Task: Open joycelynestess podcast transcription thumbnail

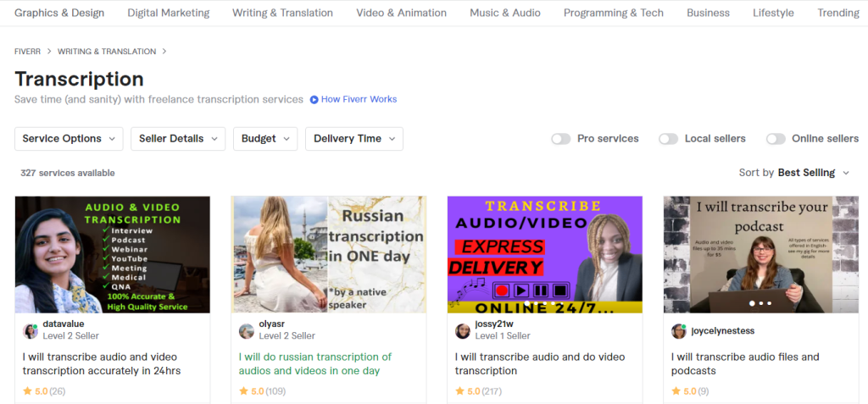Action: (x=761, y=255)
